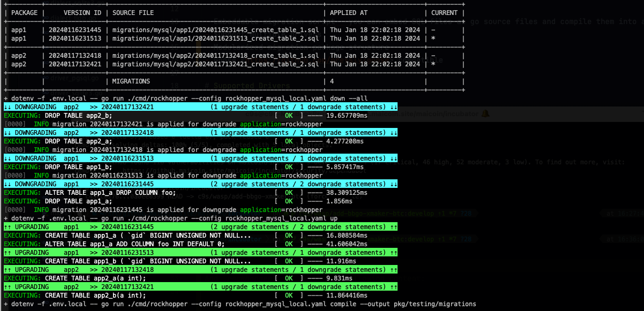The width and height of the screenshot is (644, 311).
Task: Click UPGRADING app1 >> 20240116231445 banner
Action: coord(201,227)
